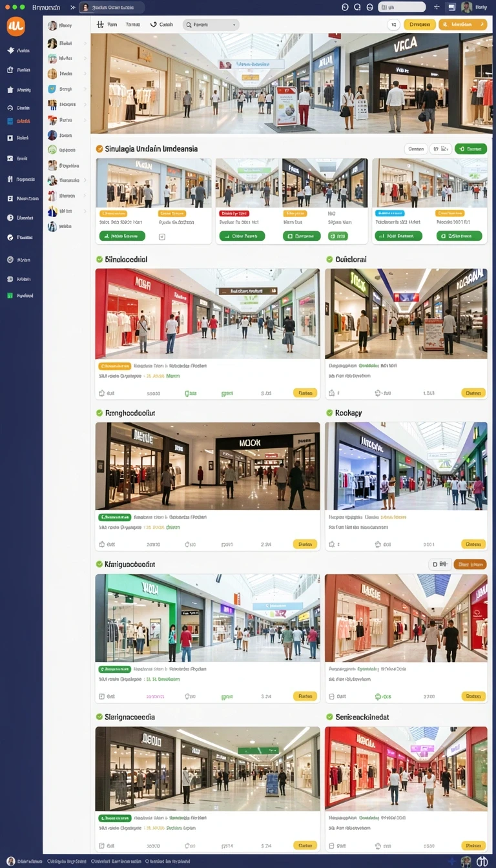The image size is (496, 868).
Task: Open the user avatar in the top-right corner
Action: coord(466,7)
